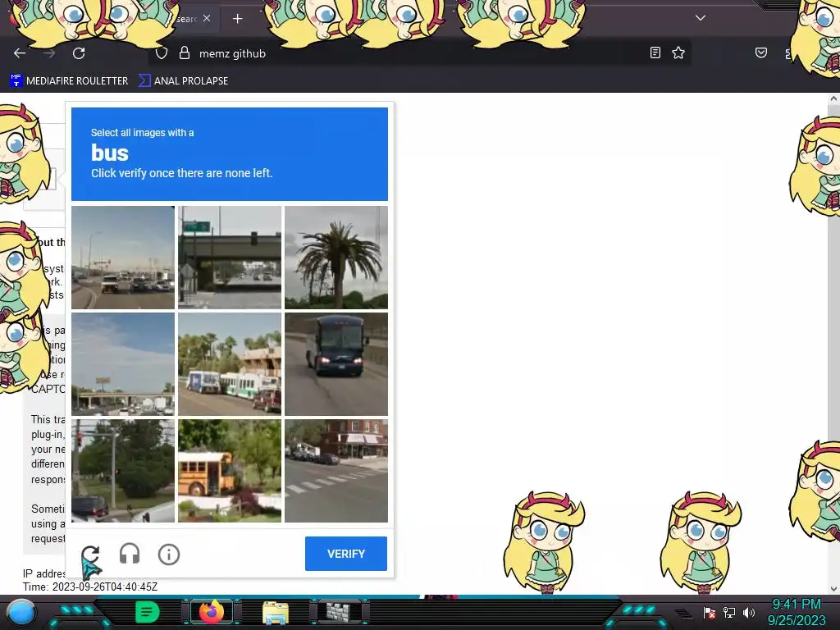Click the address bar showing memz github
Image resolution: width=840 pixels, height=630 pixels.
click(x=419, y=53)
